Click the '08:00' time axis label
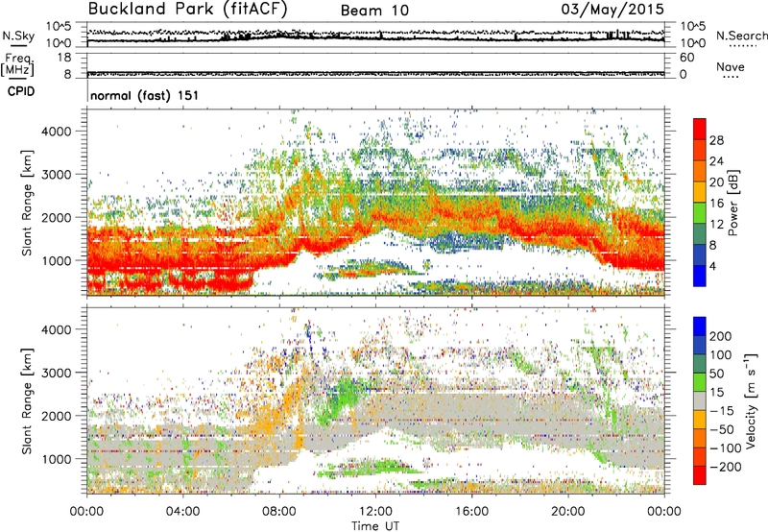Screen dimensions: 768x532 (279, 512)
